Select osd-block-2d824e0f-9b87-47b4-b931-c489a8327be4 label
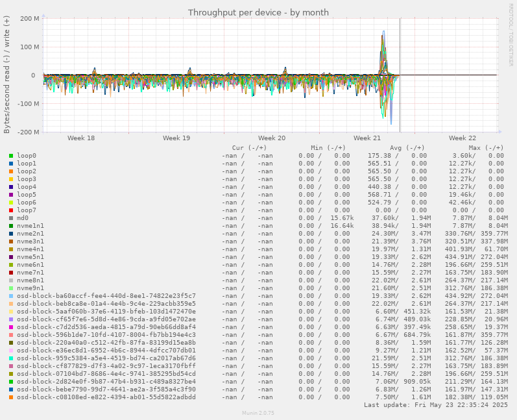 tap(106, 382)
